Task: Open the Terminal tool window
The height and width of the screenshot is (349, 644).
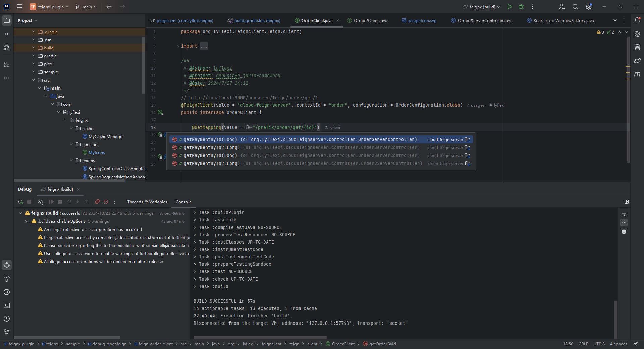Action: [x=7, y=305]
